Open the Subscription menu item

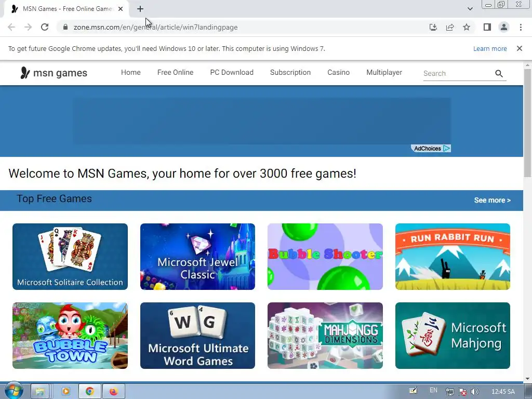pos(290,72)
